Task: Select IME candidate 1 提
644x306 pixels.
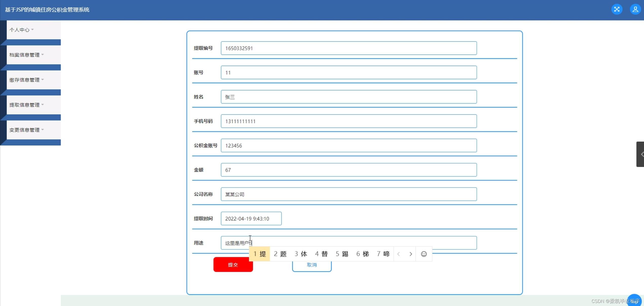Action: (x=260, y=254)
